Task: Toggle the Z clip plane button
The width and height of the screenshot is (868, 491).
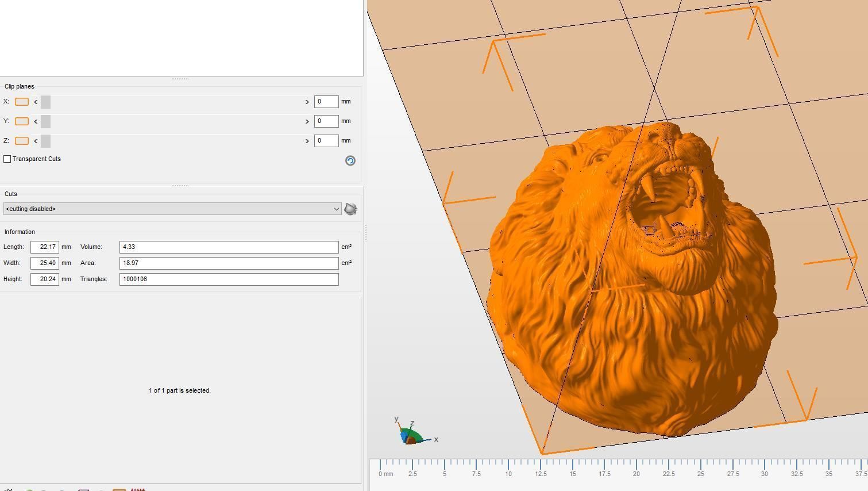Action: click(x=22, y=141)
